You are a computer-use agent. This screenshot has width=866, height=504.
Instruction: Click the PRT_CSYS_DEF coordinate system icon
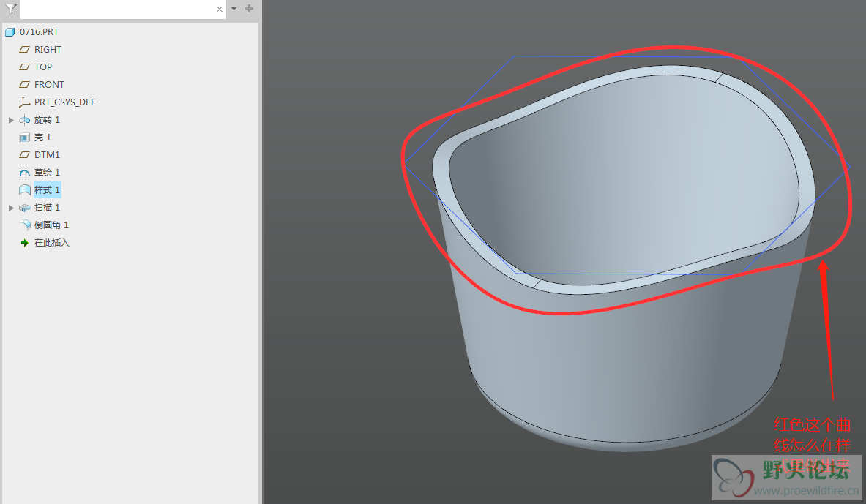24,102
